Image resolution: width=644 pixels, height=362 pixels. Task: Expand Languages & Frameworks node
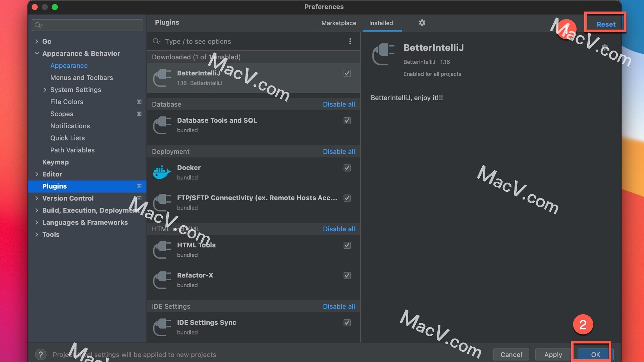point(37,222)
